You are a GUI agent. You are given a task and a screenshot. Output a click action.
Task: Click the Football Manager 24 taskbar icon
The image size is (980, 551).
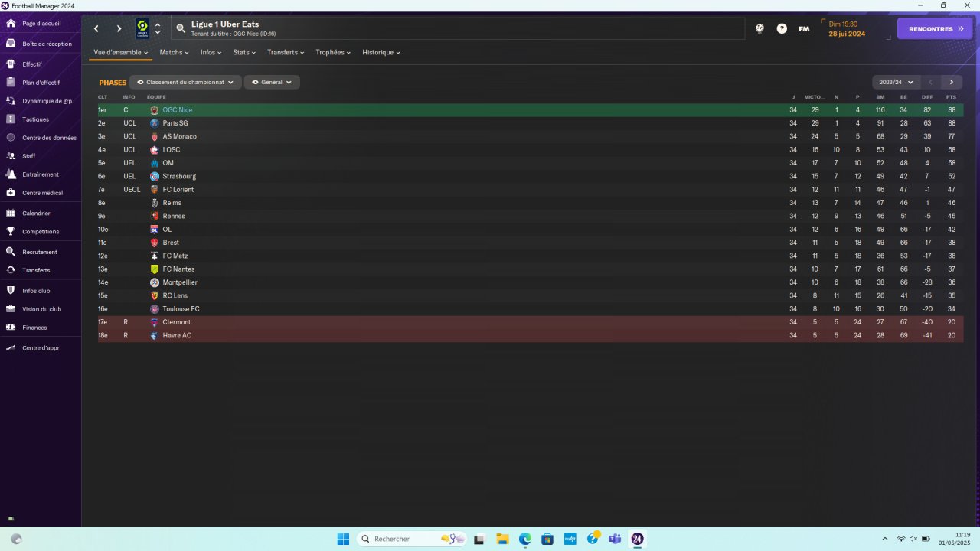click(637, 539)
